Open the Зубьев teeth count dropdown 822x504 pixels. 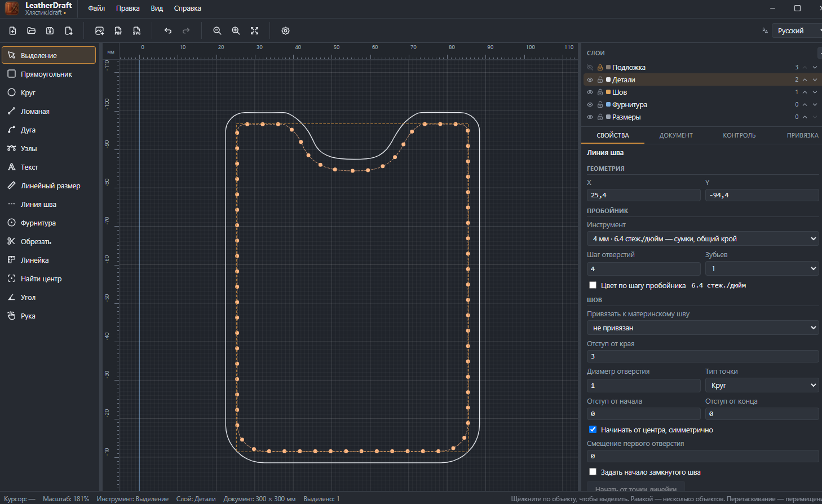click(x=762, y=269)
